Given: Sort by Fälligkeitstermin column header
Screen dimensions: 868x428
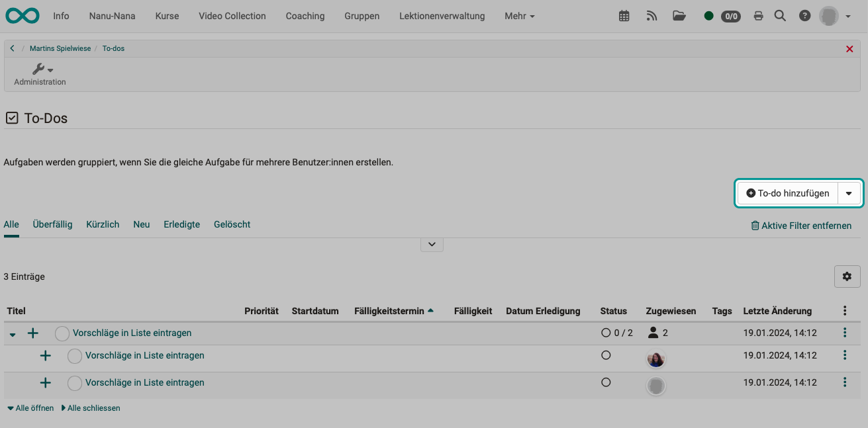Looking at the screenshot, I should click(x=389, y=311).
